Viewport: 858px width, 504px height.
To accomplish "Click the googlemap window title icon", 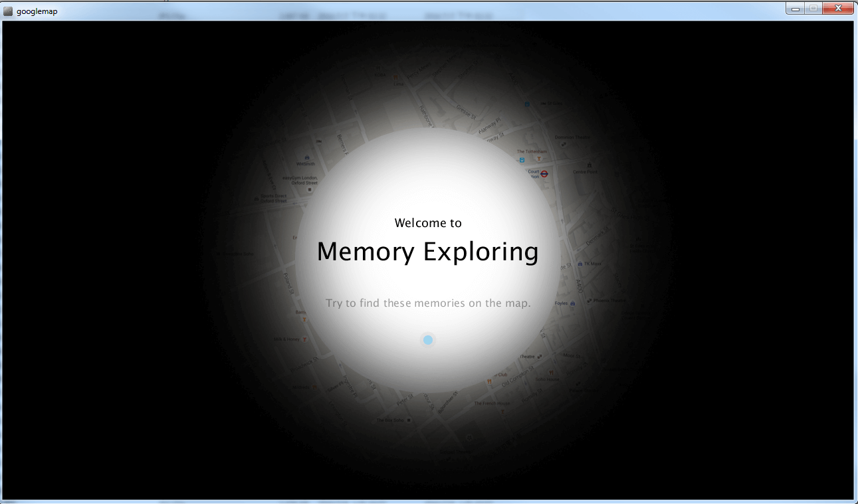I will point(8,11).
